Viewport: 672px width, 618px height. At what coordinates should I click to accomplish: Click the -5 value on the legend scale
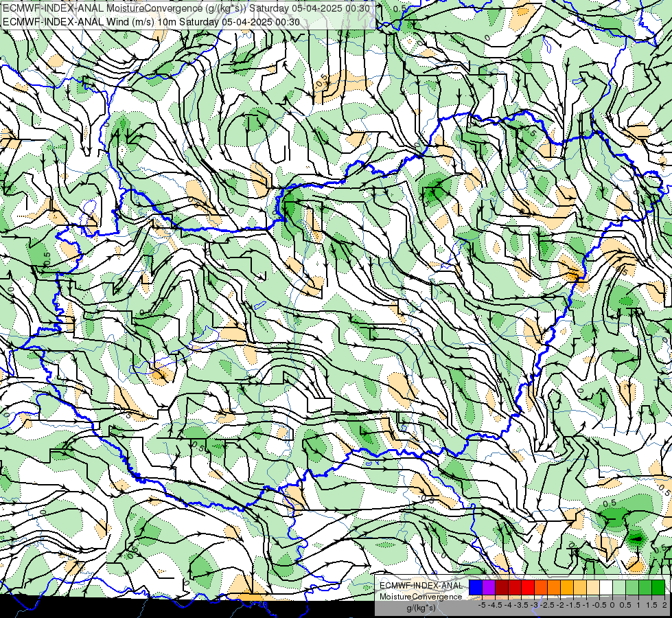pyautogui.click(x=482, y=605)
